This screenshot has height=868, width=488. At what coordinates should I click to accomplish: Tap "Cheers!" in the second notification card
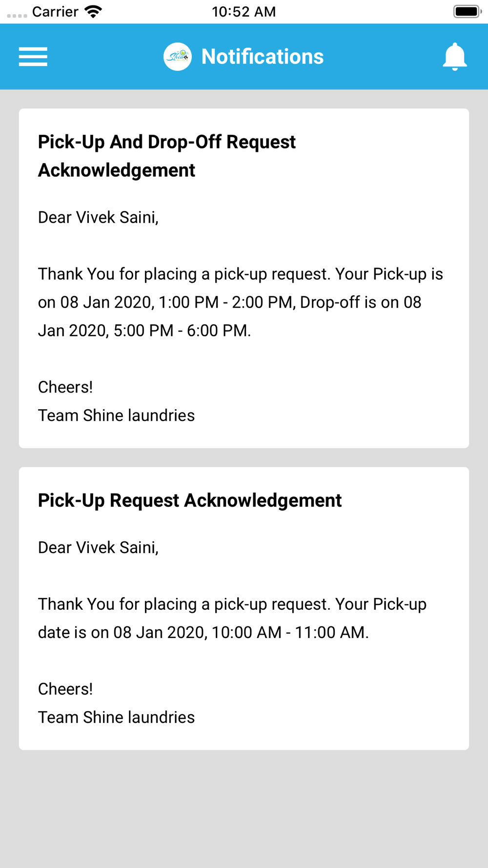point(65,689)
